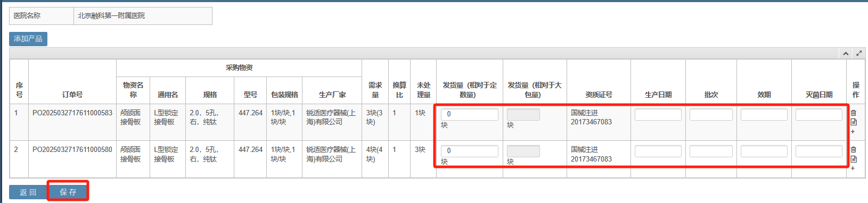This screenshot has width=868, height=203.
Task: Click the 换算比 column header
Action: click(399, 90)
